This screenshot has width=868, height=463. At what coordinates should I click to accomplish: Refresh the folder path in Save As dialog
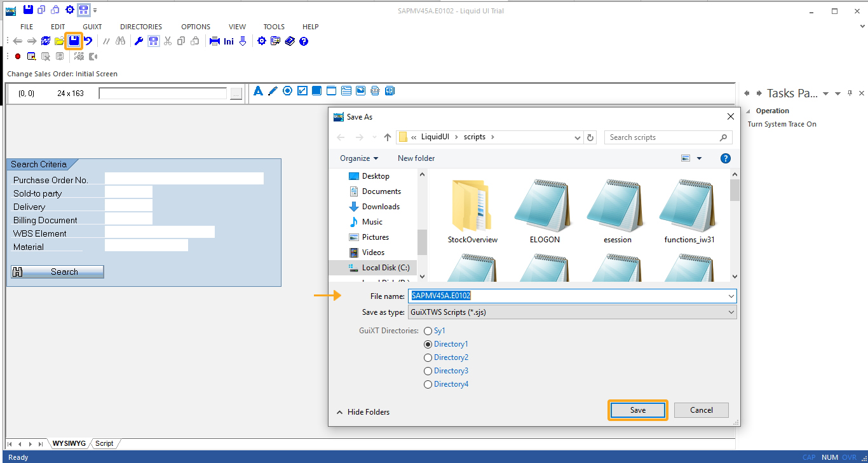pyautogui.click(x=591, y=137)
